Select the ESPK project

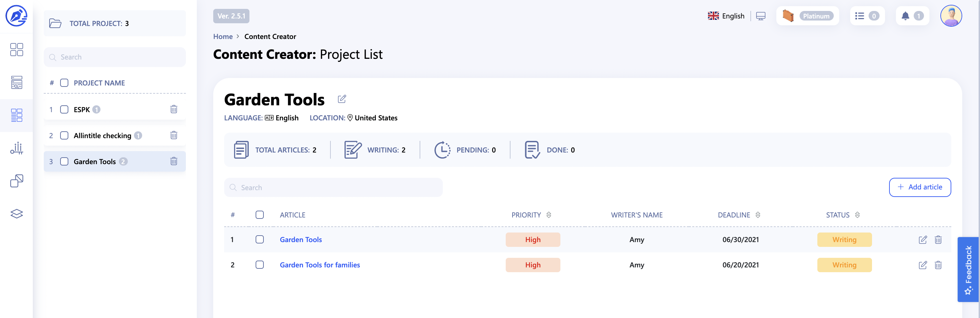[x=82, y=109]
